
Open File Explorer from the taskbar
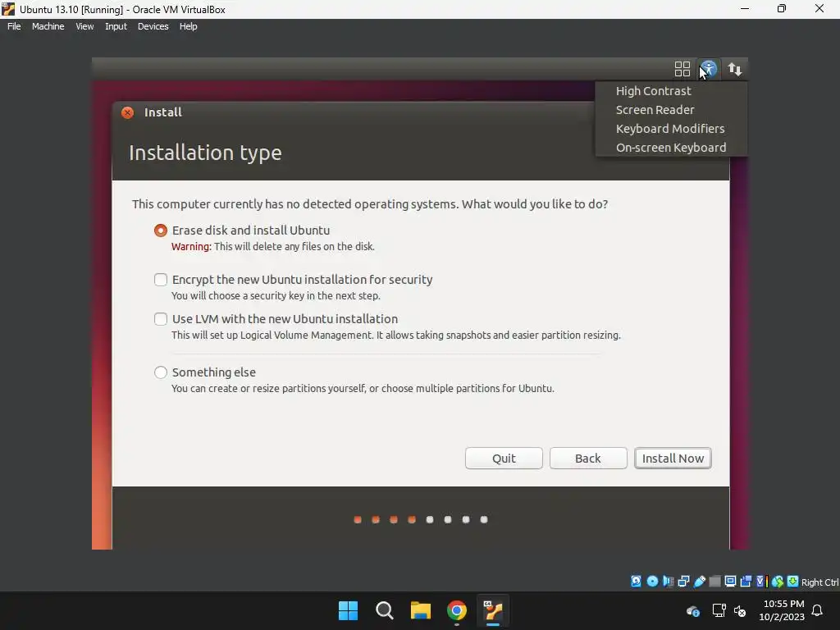coord(421,610)
